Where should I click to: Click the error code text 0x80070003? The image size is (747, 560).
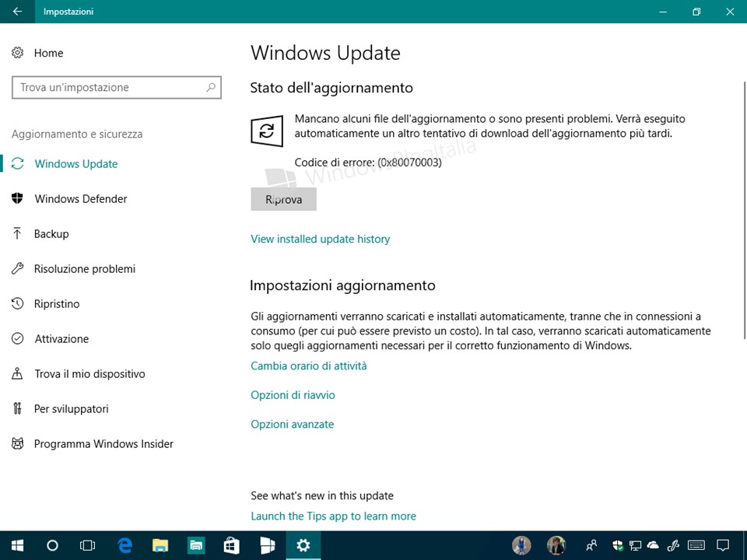(x=410, y=163)
